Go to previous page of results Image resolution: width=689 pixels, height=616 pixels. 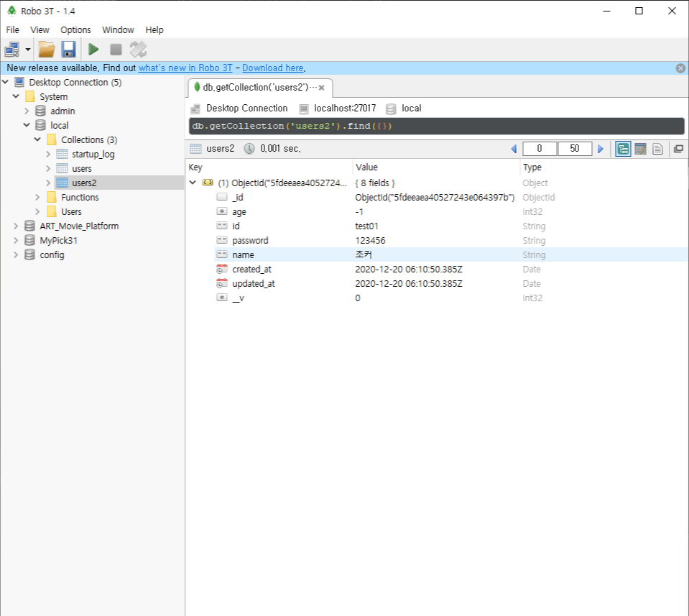[514, 149]
